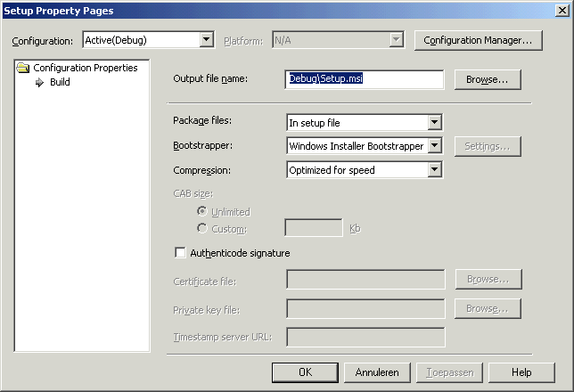Click the Output file name text field
The width and height of the screenshot is (574, 392).
point(365,79)
